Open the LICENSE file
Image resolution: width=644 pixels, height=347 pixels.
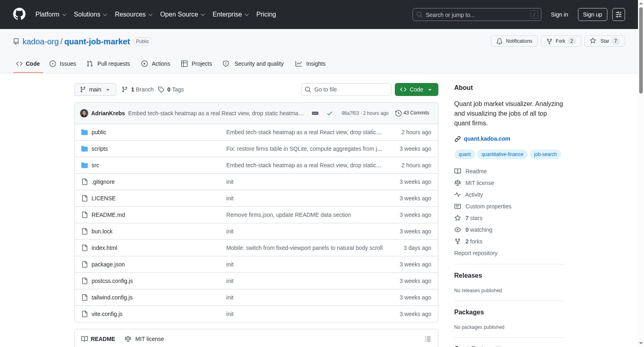pyautogui.click(x=103, y=198)
